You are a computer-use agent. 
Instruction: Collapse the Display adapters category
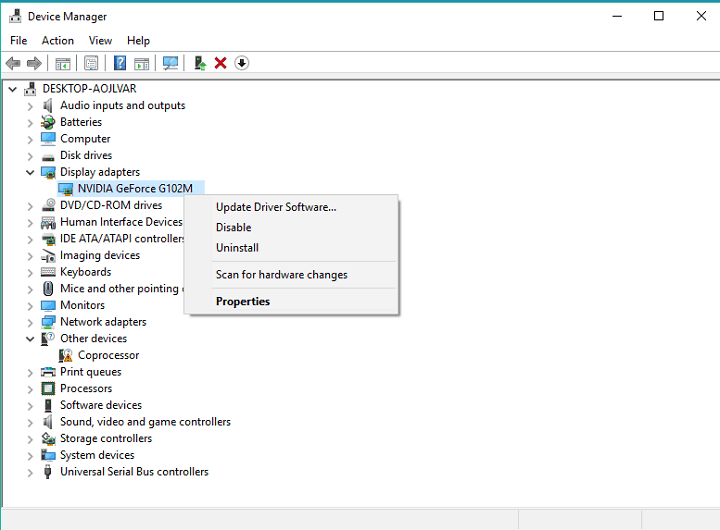point(30,172)
